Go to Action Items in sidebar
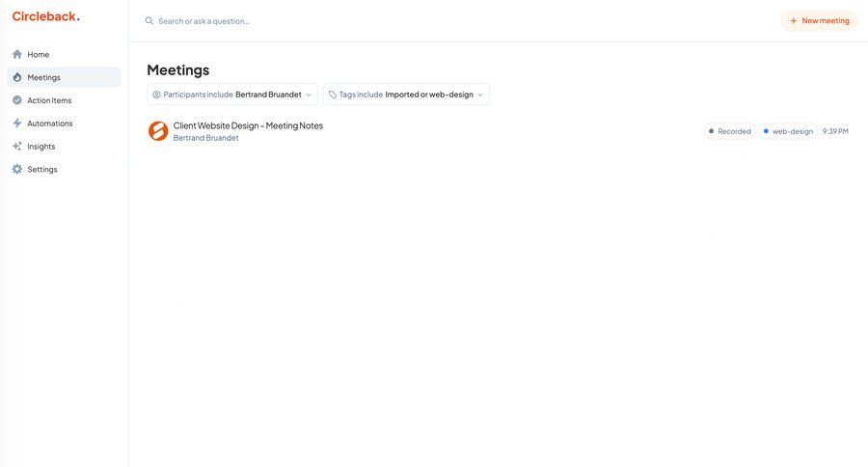 coord(49,100)
